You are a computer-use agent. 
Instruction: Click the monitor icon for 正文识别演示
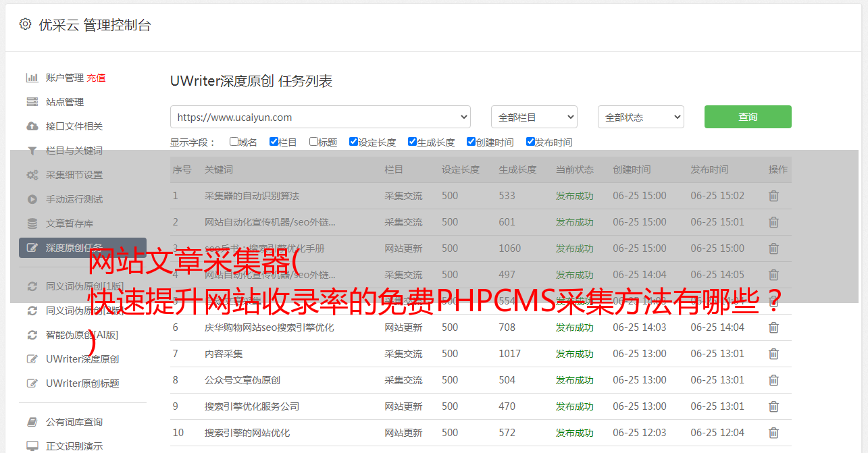pyautogui.click(x=32, y=446)
